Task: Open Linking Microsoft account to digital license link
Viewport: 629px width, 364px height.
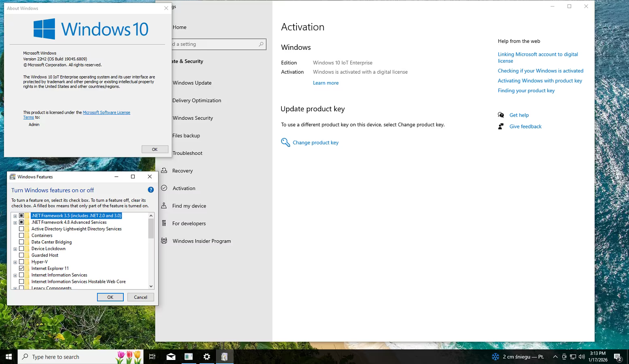Action: point(538,57)
